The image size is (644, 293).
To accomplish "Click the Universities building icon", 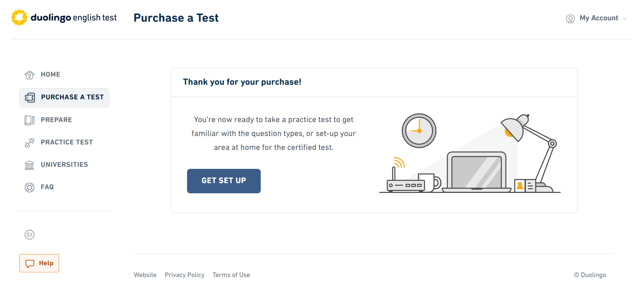I will click(x=30, y=165).
